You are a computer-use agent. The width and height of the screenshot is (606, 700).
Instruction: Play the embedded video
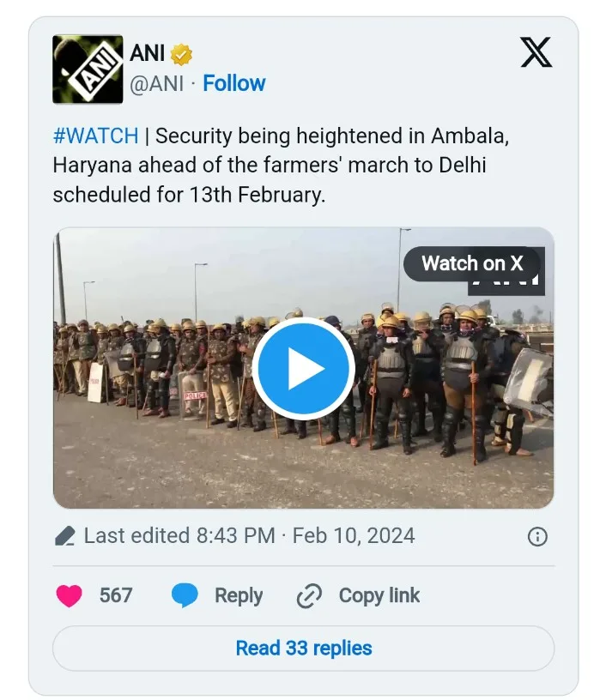[x=303, y=368]
